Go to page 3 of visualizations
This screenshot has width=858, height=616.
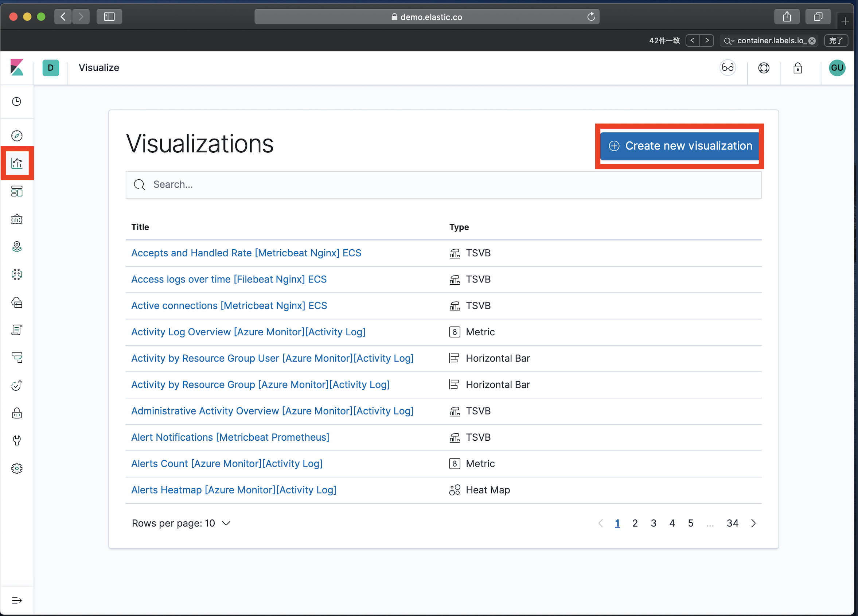(x=653, y=523)
